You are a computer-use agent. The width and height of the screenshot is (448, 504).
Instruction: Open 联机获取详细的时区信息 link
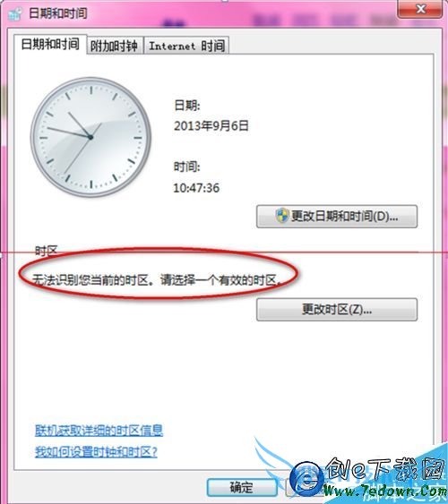[99, 431]
